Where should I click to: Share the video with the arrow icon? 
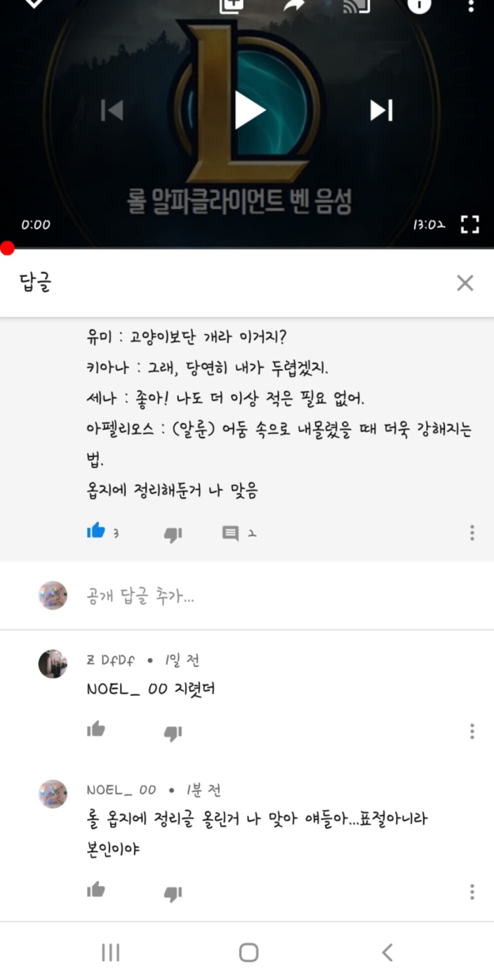tap(295, 6)
